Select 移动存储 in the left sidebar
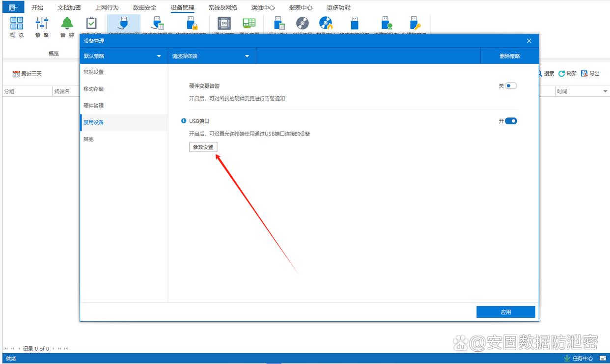Screen dimensions: 610x364 tap(93, 89)
